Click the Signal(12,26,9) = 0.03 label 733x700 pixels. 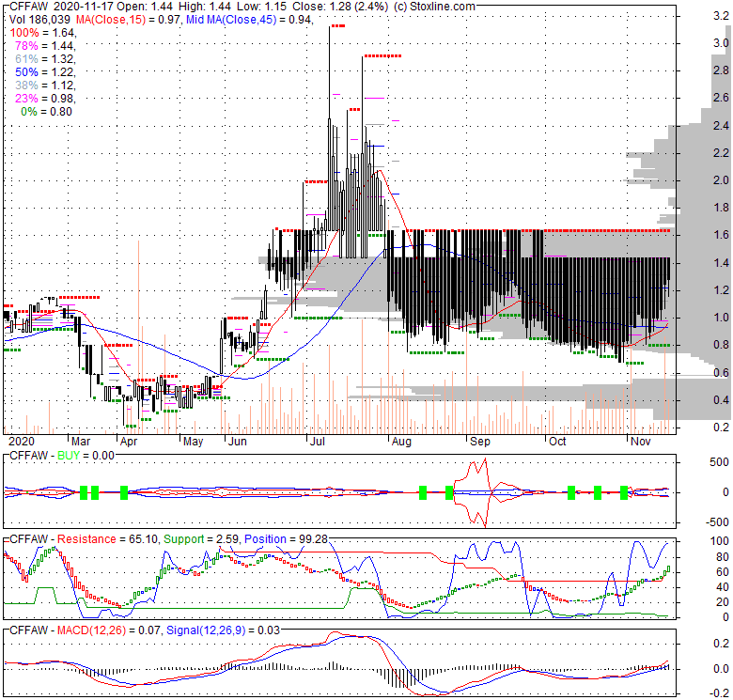[223, 630]
